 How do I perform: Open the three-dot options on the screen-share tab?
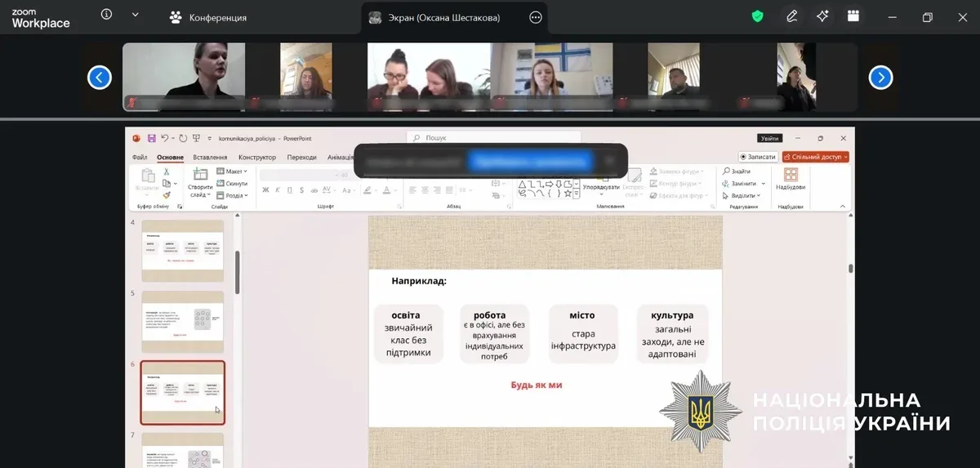click(x=536, y=17)
